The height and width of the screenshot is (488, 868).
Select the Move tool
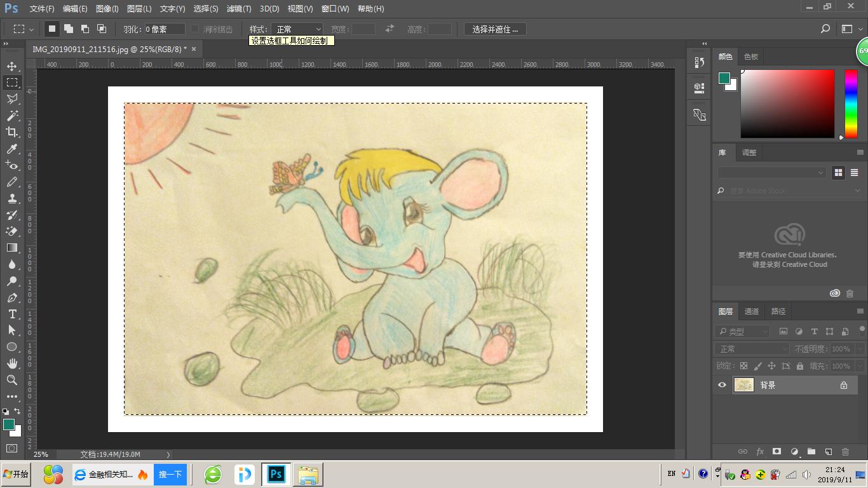coord(13,65)
